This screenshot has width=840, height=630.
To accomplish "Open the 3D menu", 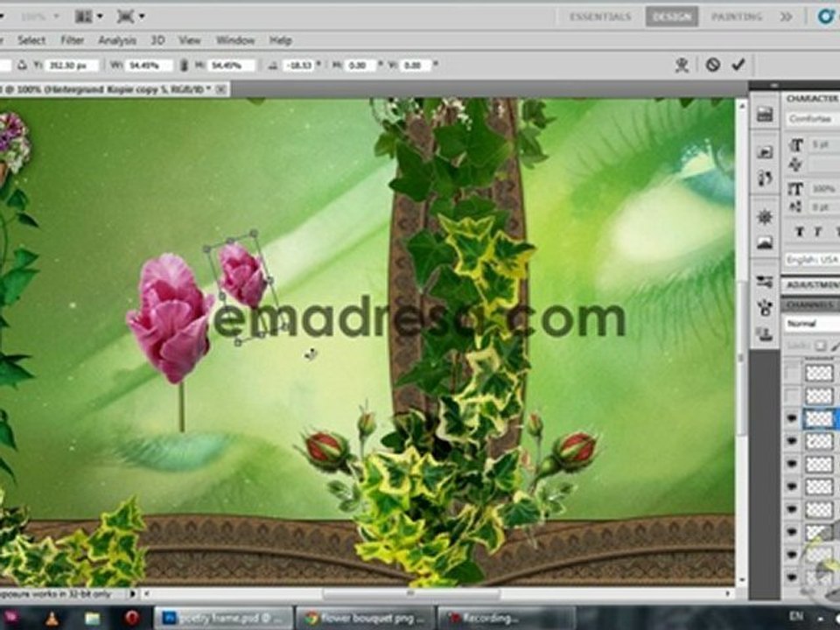I will tap(157, 40).
